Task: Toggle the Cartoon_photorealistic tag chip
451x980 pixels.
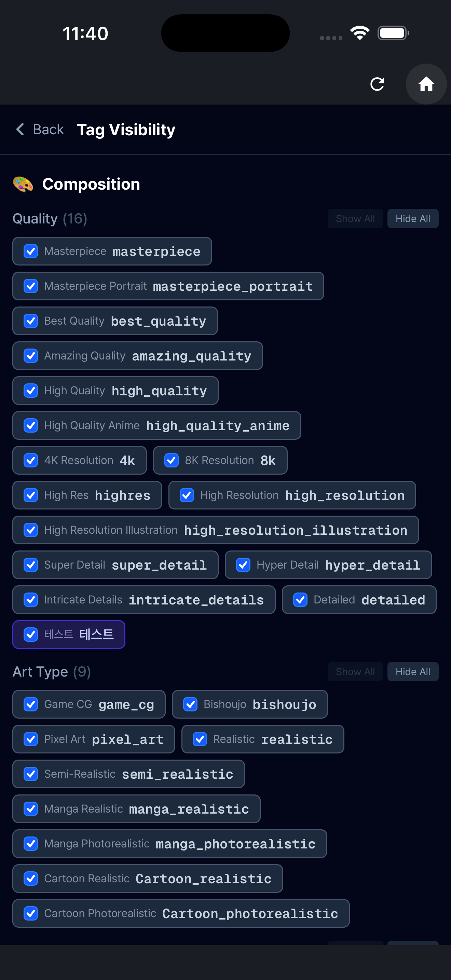Action: (x=181, y=913)
